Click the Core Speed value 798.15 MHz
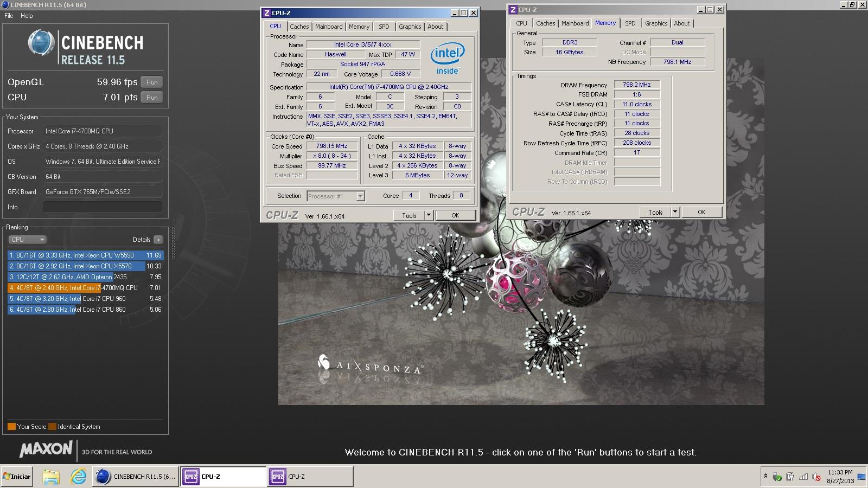Viewport: 868px width, 488px height. [x=331, y=146]
